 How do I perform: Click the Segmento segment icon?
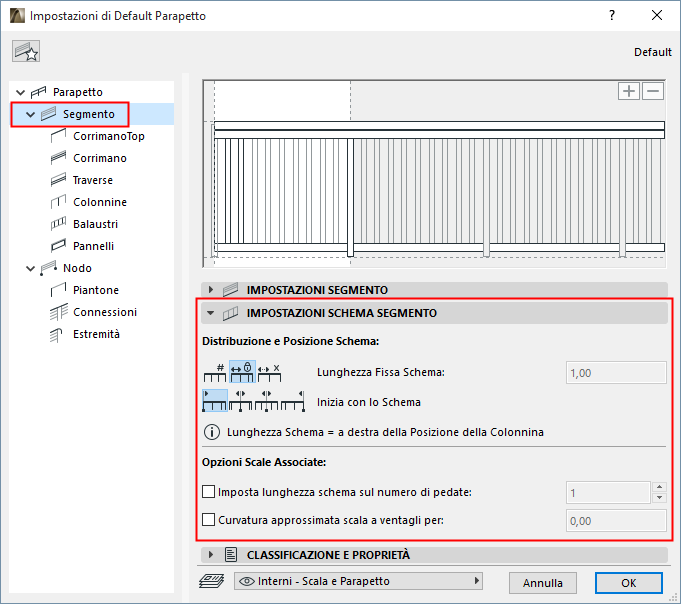tap(48, 114)
